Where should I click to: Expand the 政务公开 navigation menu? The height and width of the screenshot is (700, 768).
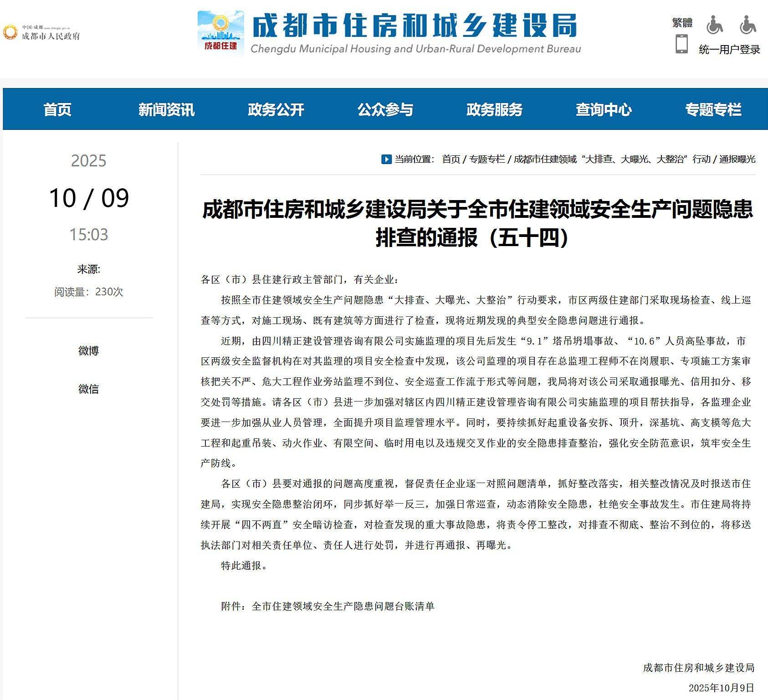pyautogui.click(x=276, y=109)
